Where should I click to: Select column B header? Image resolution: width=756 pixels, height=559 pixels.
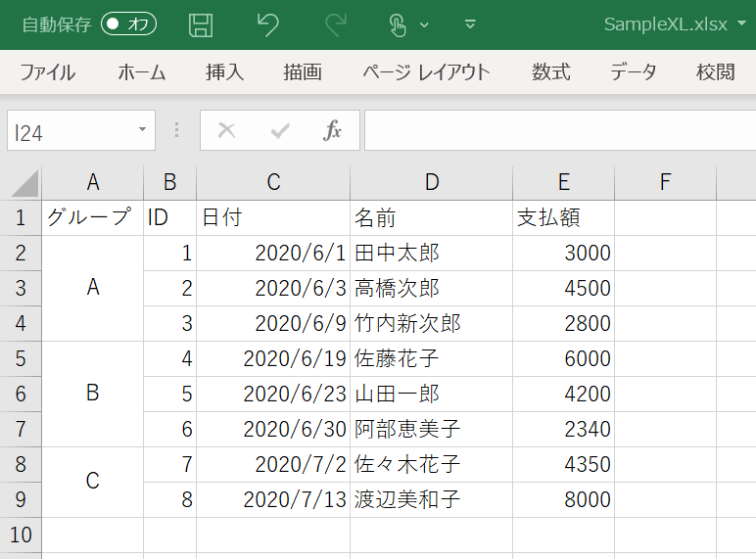click(x=169, y=183)
